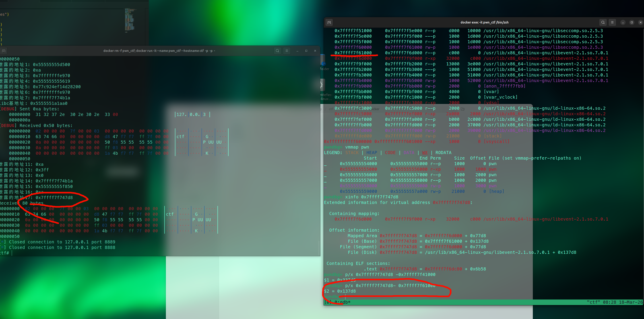Click '0x7ffff7f747d8' on the address 17 line
The image size is (644, 319).
tap(54, 198)
